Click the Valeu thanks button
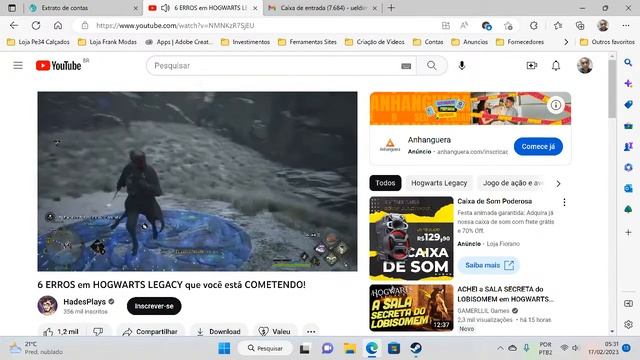 (275, 331)
